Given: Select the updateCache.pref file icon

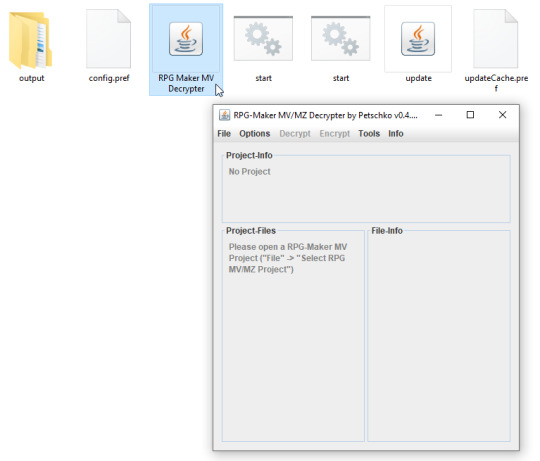Looking at the screenshot, I should tap(496, 39).
